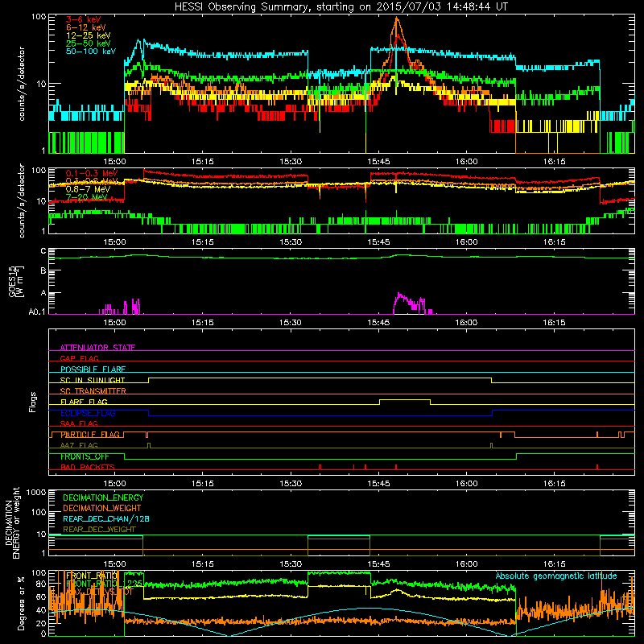Click the 25-50 keV legend entry
This screenshot has width=644, height=644.
click(88, 43)
